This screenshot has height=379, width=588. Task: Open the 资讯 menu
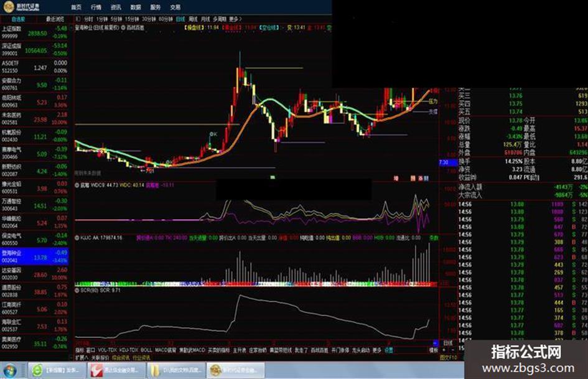116,7
